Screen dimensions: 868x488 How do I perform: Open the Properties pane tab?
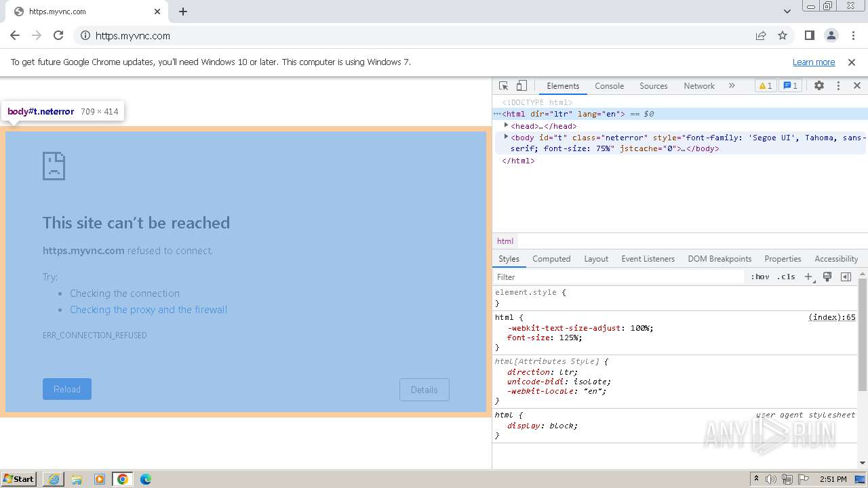pos(783,259)
